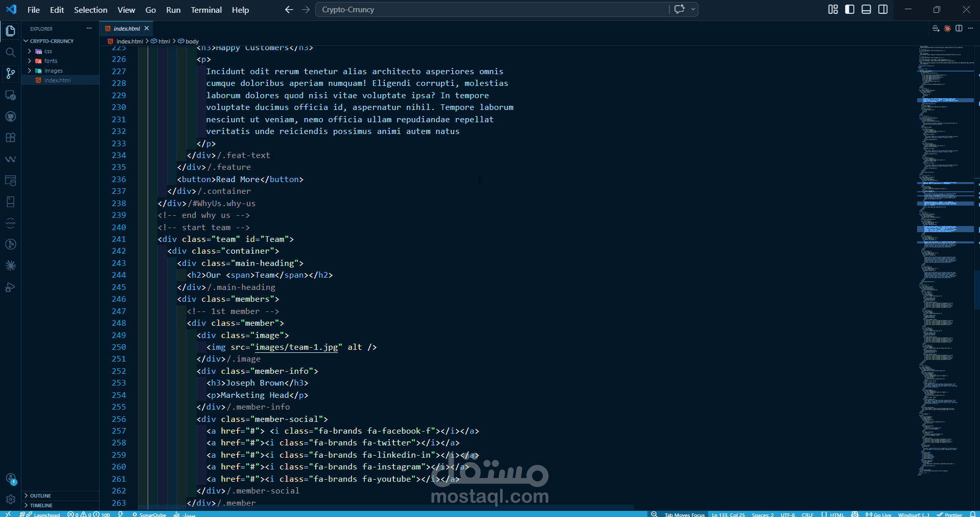Click the remote window icon in status bar
This screenshot has width=980, height=517.
pyautogui.click(x=8, y=514)
